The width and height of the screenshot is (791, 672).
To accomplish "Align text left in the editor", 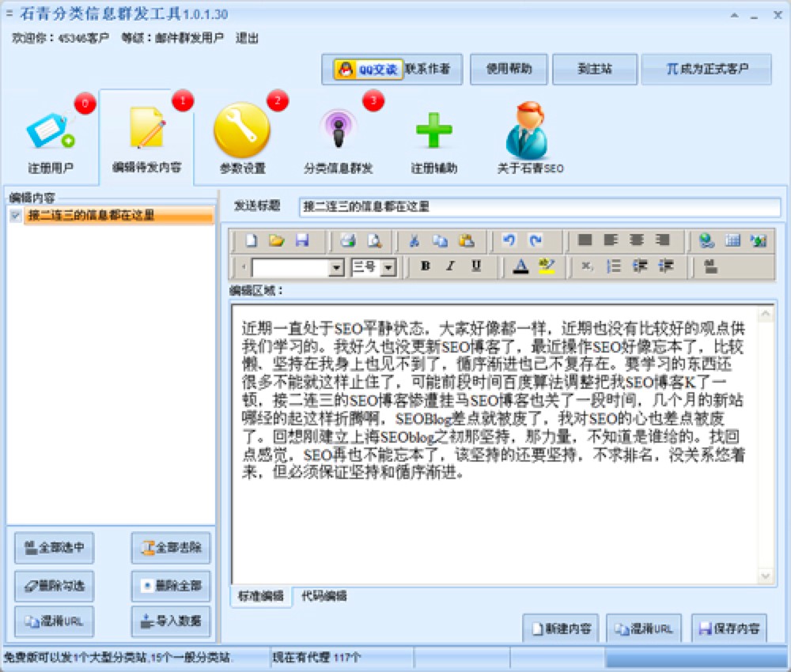I will click(611, 240).
